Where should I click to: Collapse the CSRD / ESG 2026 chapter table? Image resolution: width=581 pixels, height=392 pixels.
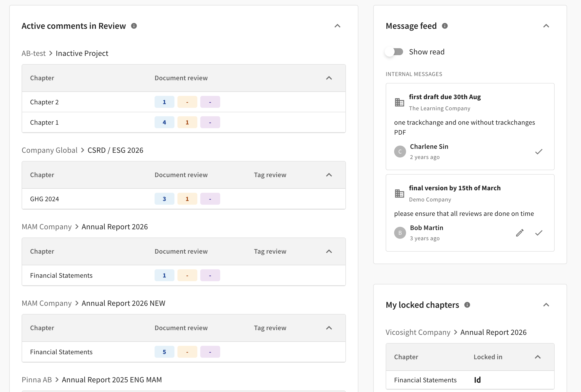tap(329, 175)
